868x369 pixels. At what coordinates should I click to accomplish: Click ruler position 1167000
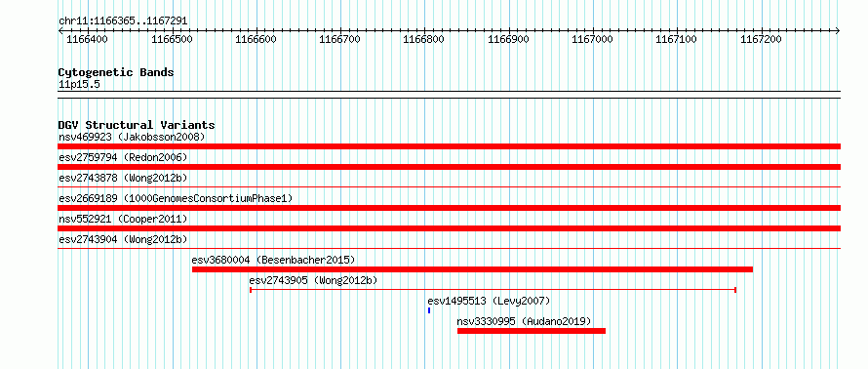(x=592, y=39)
